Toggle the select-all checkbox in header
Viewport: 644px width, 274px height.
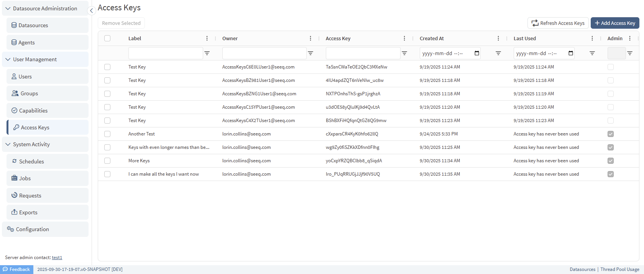point(107,38)
